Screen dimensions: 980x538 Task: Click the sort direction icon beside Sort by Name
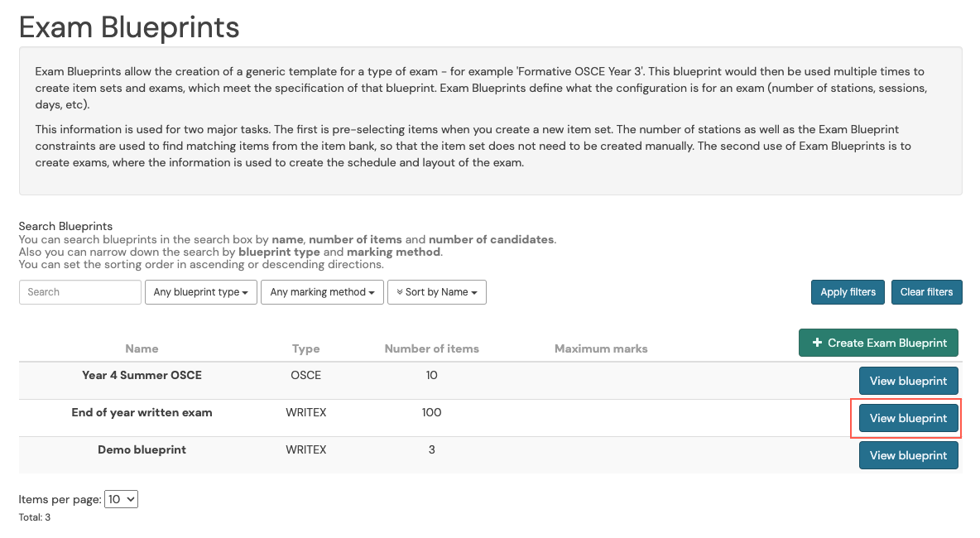(400, 292)
